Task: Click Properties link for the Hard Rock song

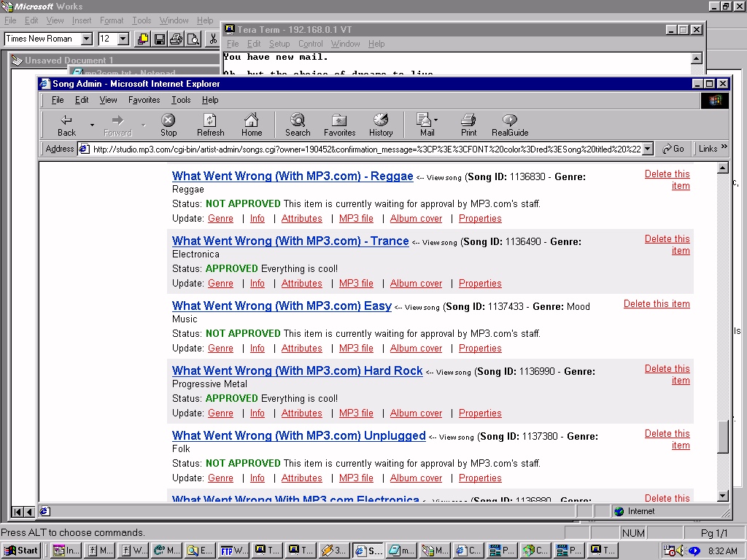Action: (x=480, y=413)
